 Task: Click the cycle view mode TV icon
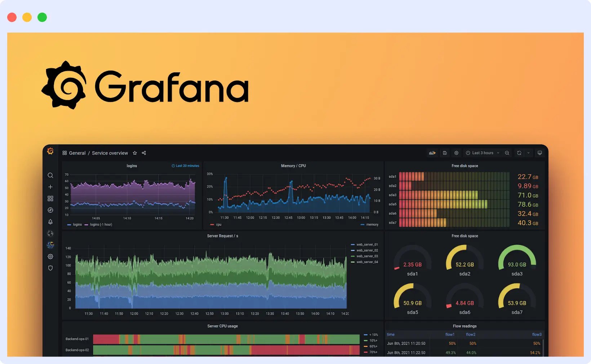pyautogui.click(x=539, y=153)
